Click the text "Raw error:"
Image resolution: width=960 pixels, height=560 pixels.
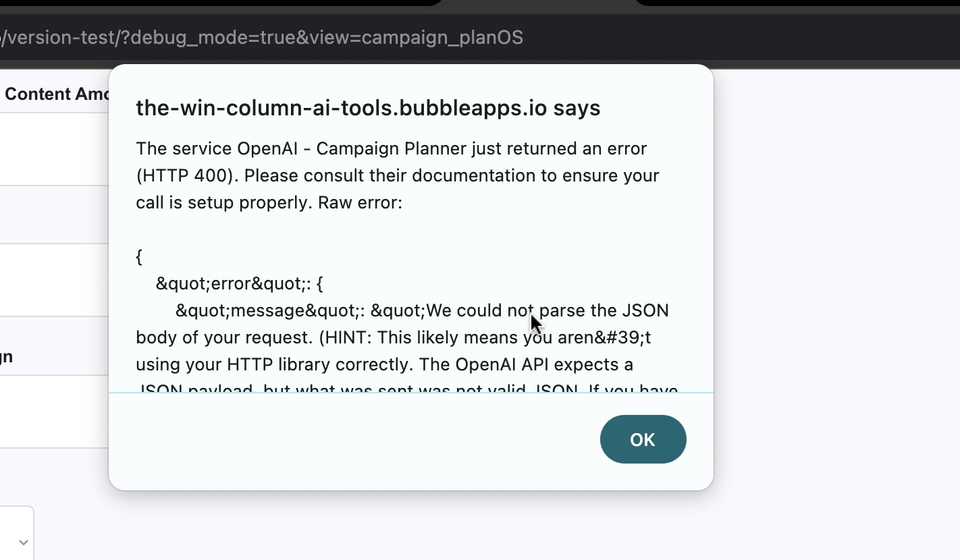(360, 202)
